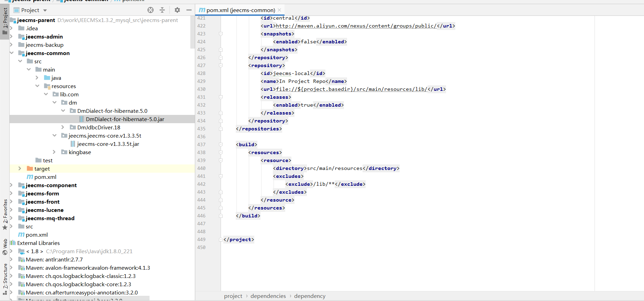This screenshot has height=301, width=644.
Task: Toggle code fold at the build tag line 437
Action: point(221,144)
